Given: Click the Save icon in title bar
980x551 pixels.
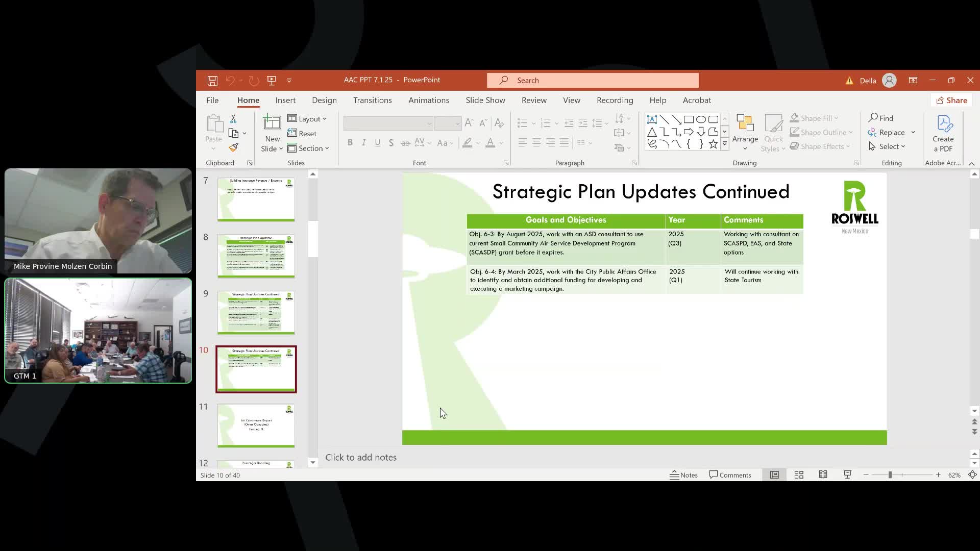Looking at the screenshot, I should point(212,81).
